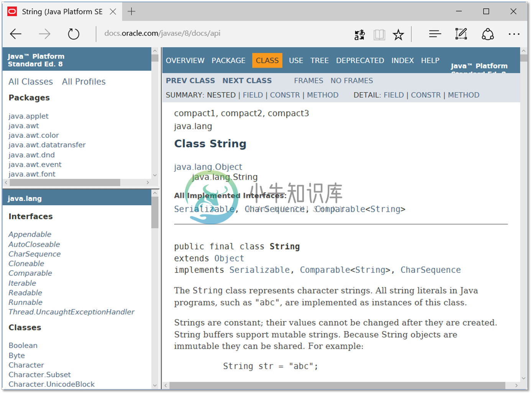Click main frame scroll down arrow

524,378
